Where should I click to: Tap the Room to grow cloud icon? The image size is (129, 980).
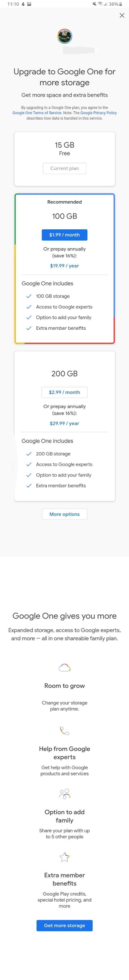64,667
